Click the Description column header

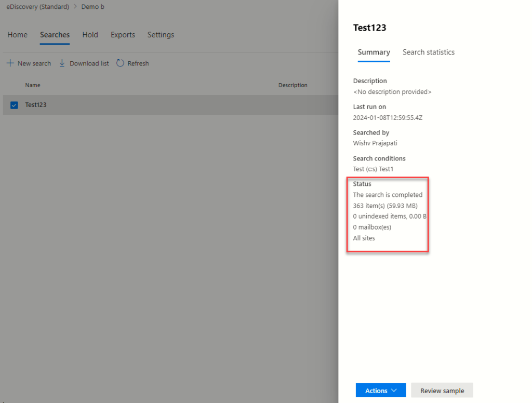pyautogui.click(x=292, y=85)
